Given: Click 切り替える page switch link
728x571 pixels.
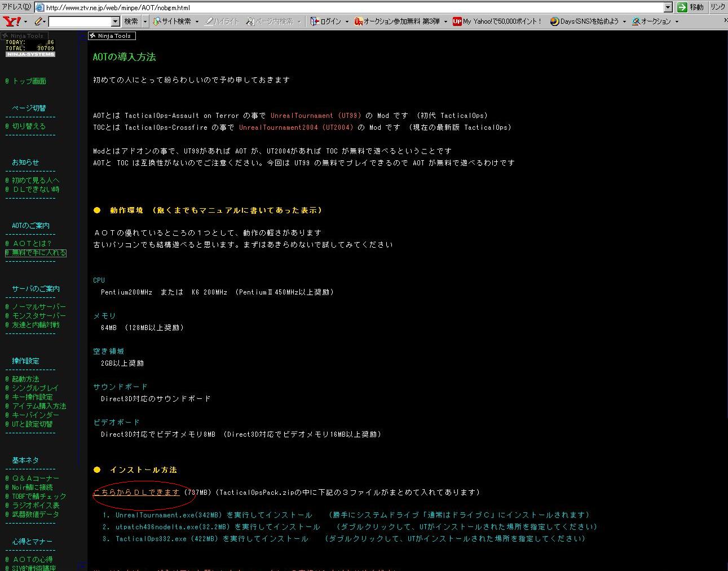Looking at the screenshot, I should (x=29, y=126).
